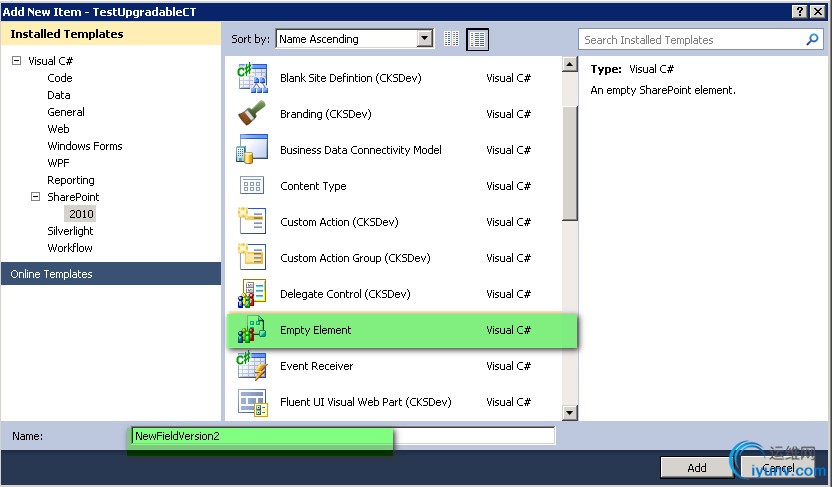Click the Add button

point(697,467)
